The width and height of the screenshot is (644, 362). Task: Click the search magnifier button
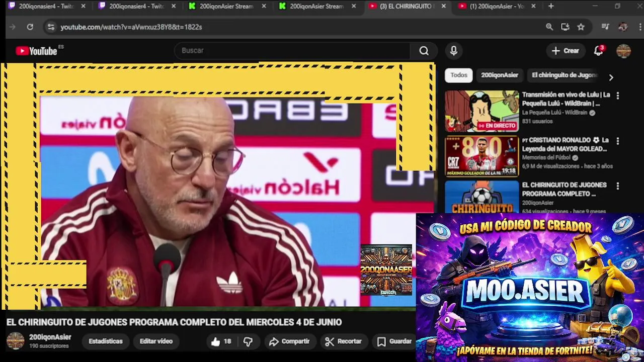(x=424, y=50)
